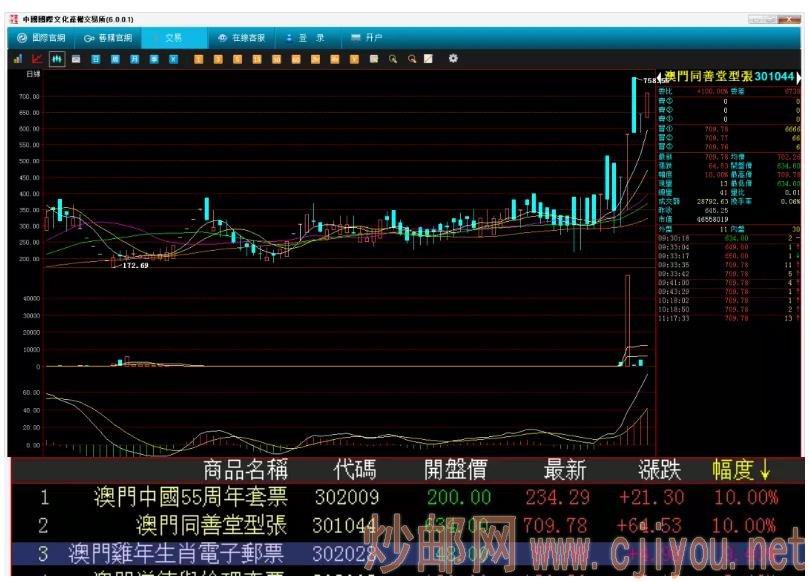Open 在線客服 online support

tap(241, 38)
